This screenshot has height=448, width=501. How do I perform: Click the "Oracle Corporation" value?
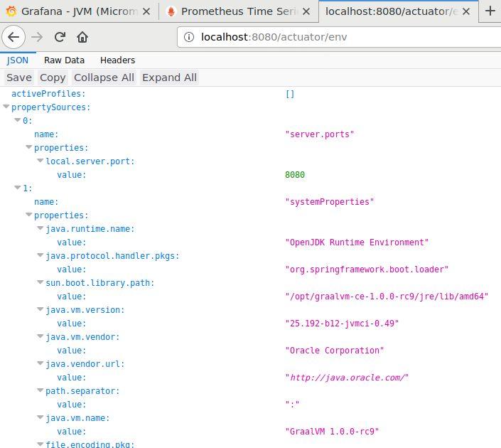point(334,351)
